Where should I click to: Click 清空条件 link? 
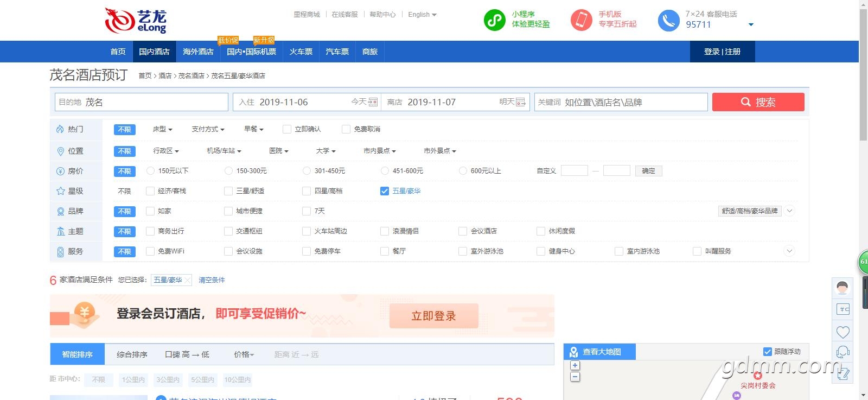click(x=212, y=280)
